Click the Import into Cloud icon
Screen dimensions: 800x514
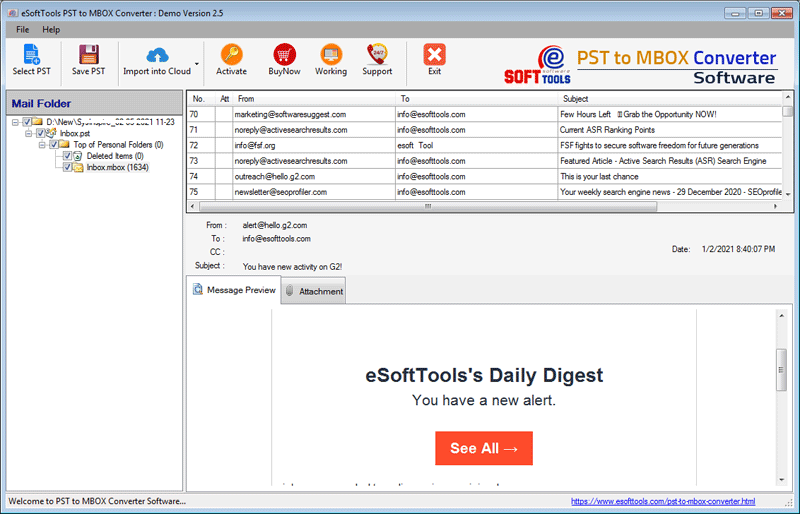[x=157, y=55]
